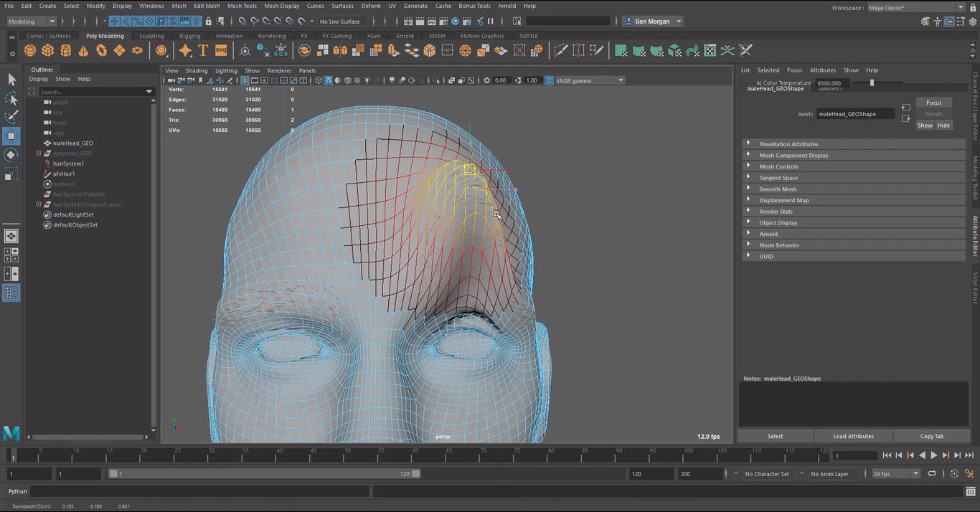980x512 pixels.
Task: Expand eyebrows_GRP in the Outliner
Action: [39, 153]
